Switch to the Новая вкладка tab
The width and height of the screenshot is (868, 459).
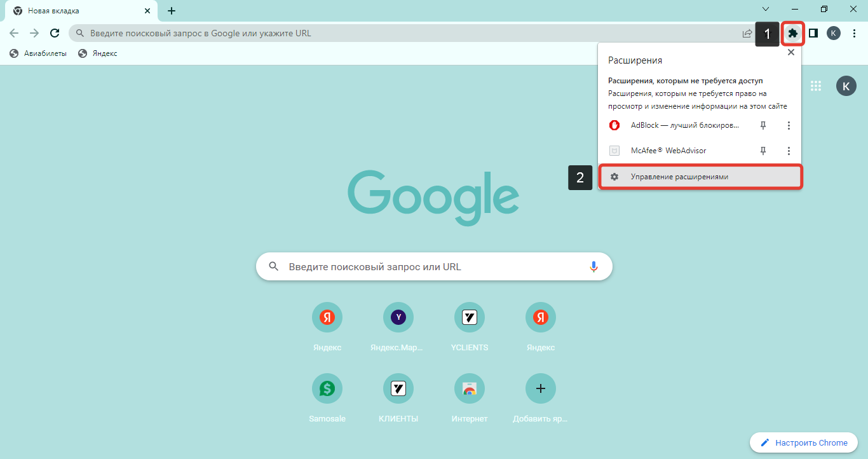pyautogui.click(x=76, y=11)
